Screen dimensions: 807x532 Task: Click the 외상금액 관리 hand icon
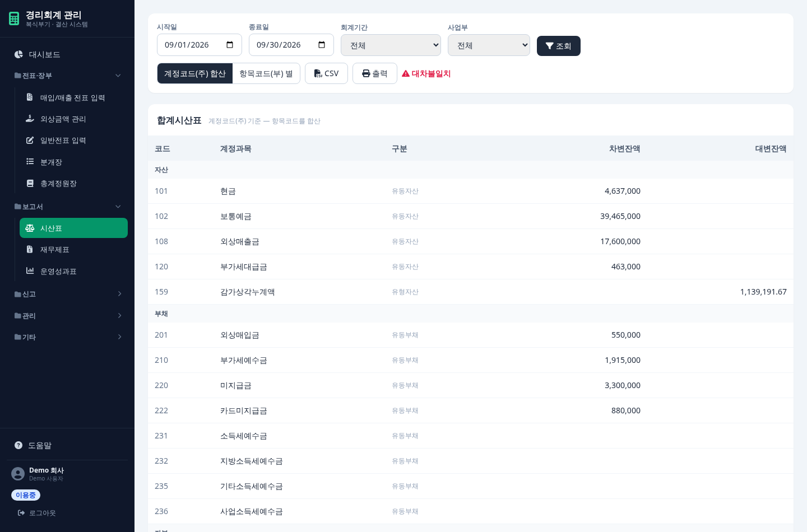point(30,119)
